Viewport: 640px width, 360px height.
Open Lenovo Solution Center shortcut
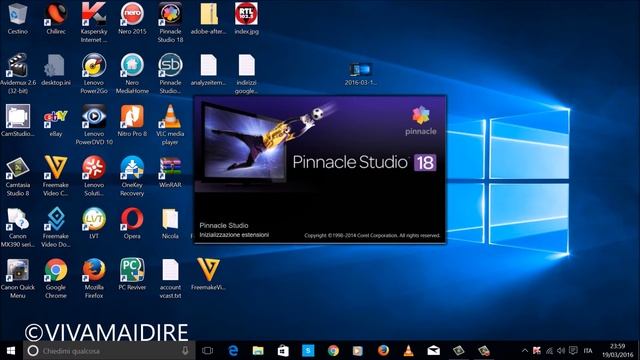click(x=94, y=176)
